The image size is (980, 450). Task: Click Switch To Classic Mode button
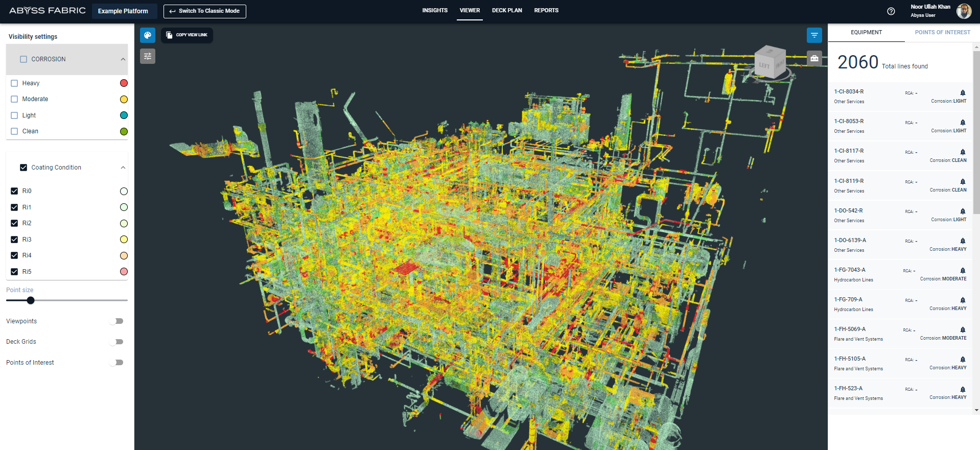(x=204, y=11)
